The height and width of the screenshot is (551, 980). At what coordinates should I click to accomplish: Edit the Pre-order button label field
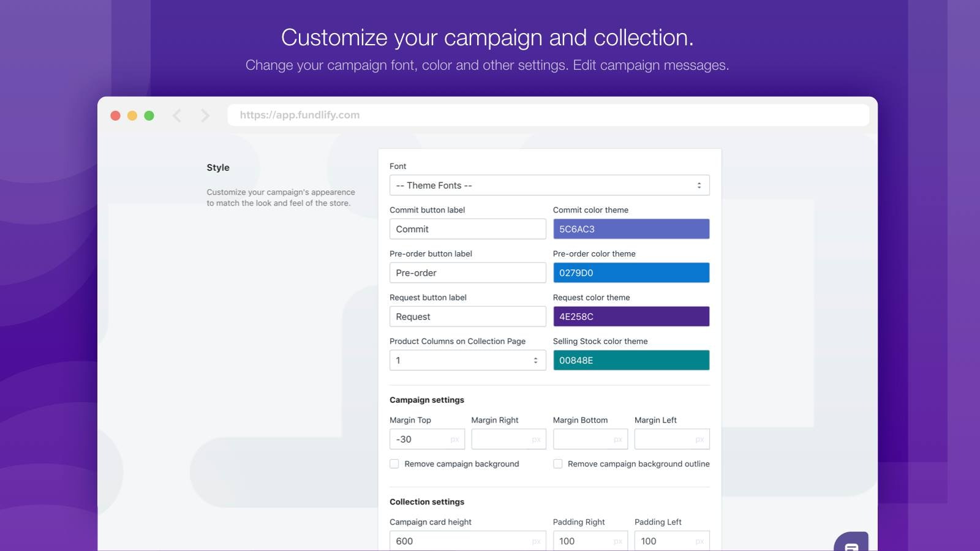(x=467, y=273)
